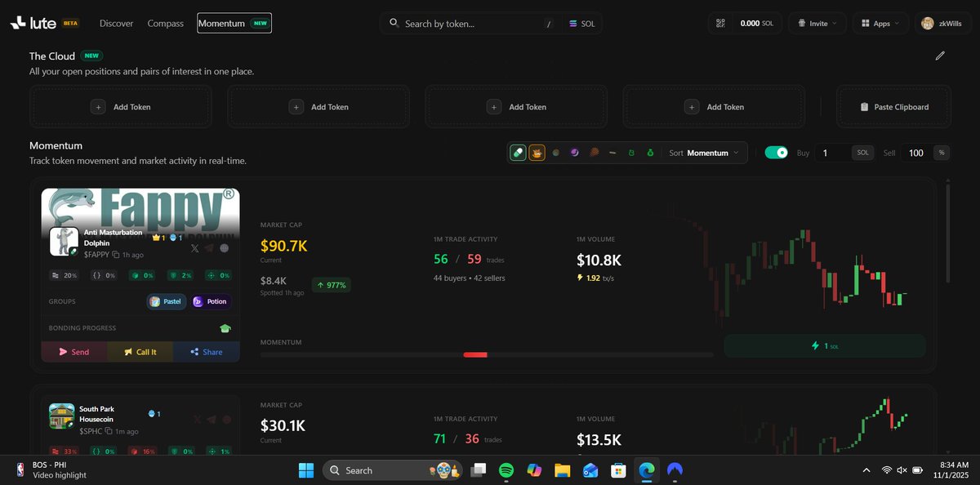The image size is (980, 485).
Task: Toggle the first green bag filter icon
Action: pyautogui.click(x=631, y=153)
